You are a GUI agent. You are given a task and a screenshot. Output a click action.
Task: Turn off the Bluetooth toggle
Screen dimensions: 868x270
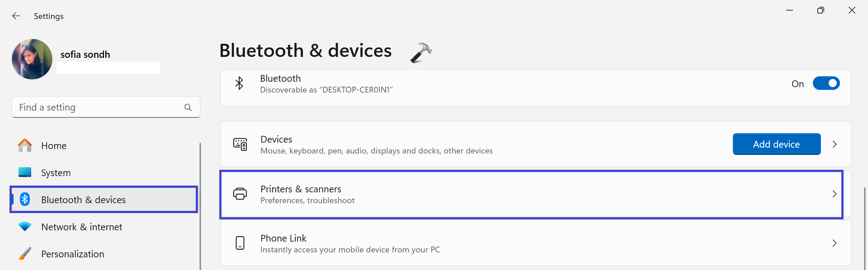point(826,84)
